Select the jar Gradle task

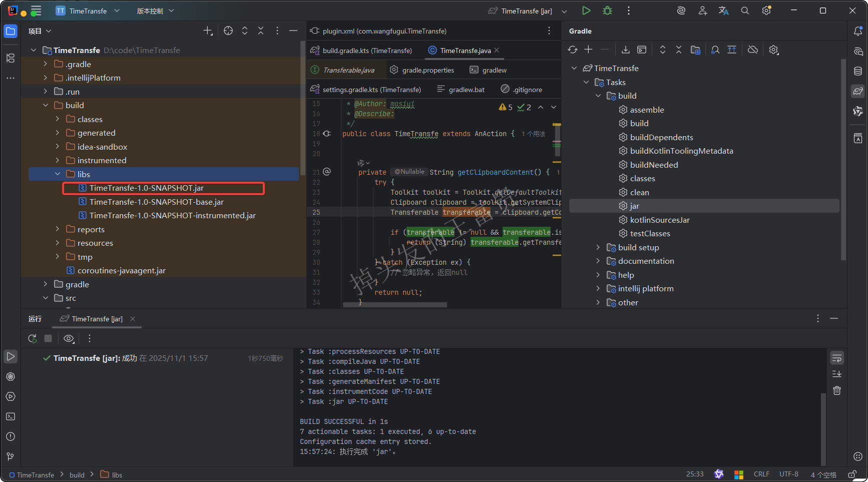pyautogui.click(x=704, y=206)
